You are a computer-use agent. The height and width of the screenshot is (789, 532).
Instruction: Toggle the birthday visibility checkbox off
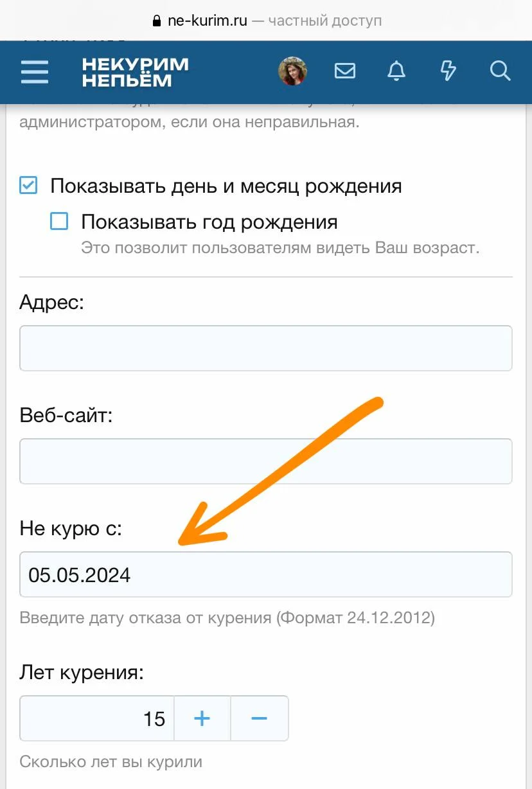[28, 185]
